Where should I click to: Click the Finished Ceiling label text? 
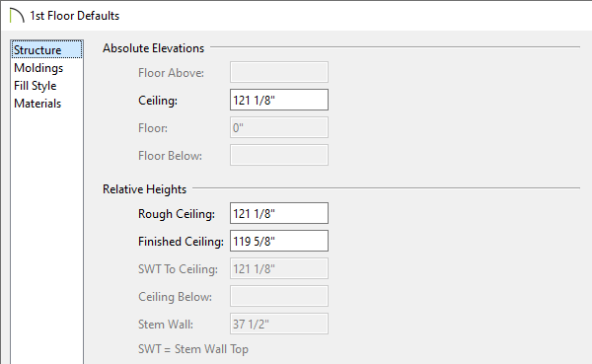181,242
